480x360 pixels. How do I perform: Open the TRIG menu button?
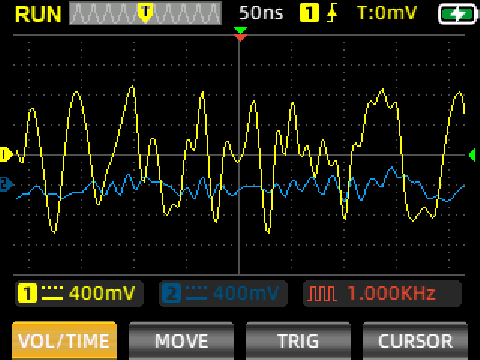point(298,341)
